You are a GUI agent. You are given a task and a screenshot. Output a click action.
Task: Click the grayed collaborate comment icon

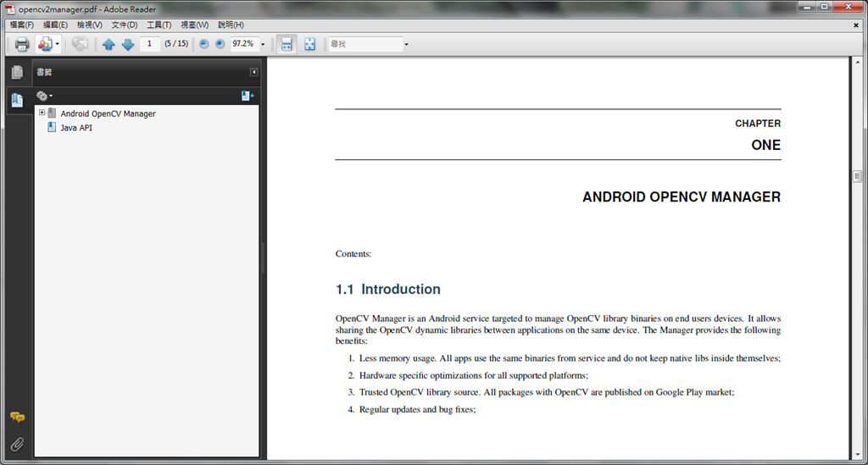(x=81, y=44)
